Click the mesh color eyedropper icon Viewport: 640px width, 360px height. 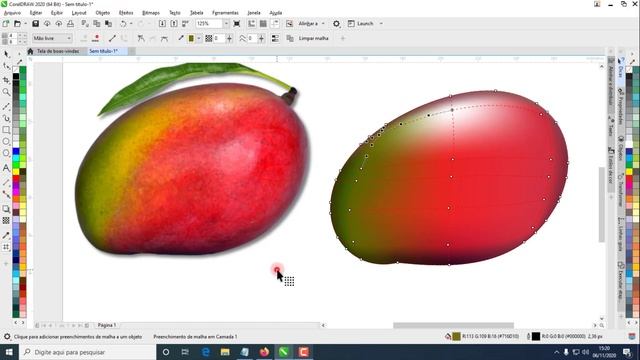[181, 38]
